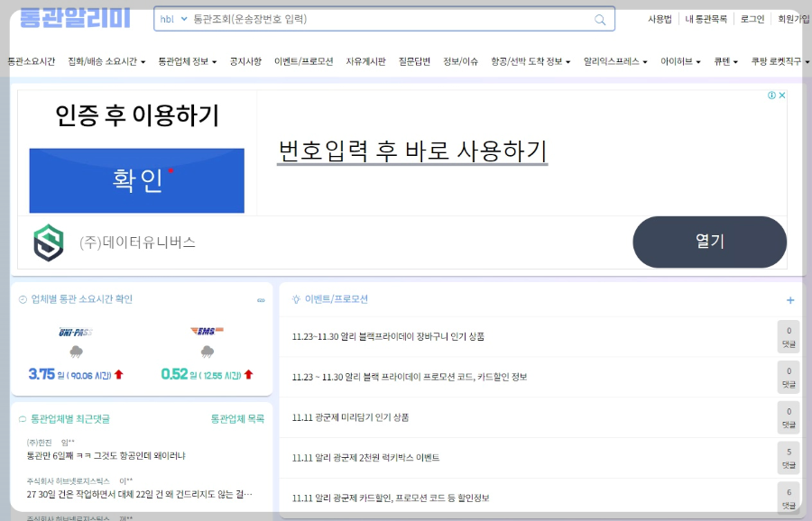Viewport: 812px width, 521px height.
Task: Go to 로그인
Action: click(x=752, y=19)
